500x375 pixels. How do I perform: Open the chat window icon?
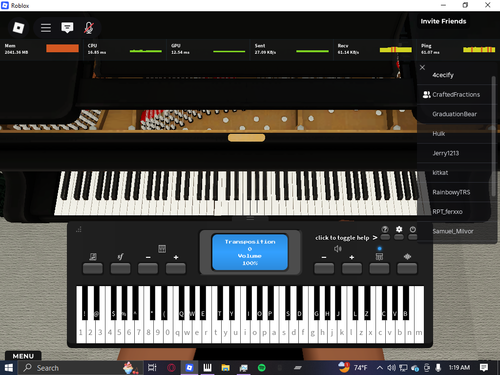(x=67, y=28)
